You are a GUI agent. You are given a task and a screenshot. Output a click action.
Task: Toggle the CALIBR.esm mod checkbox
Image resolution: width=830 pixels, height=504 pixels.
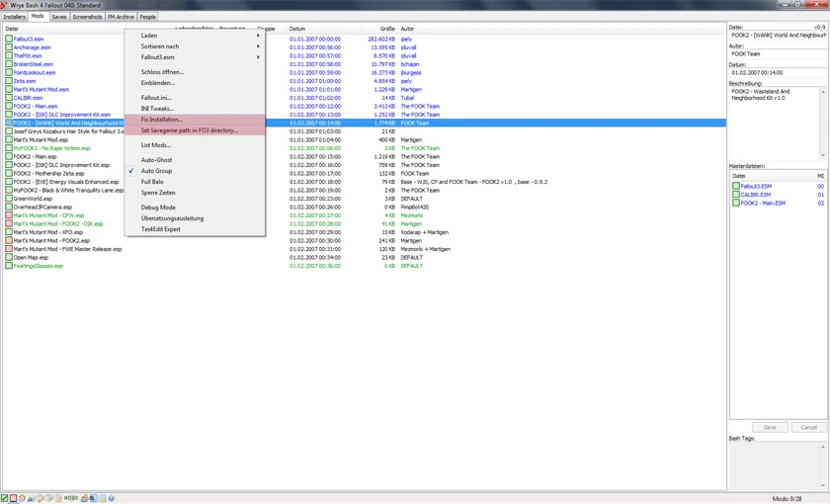coord(9,98)
